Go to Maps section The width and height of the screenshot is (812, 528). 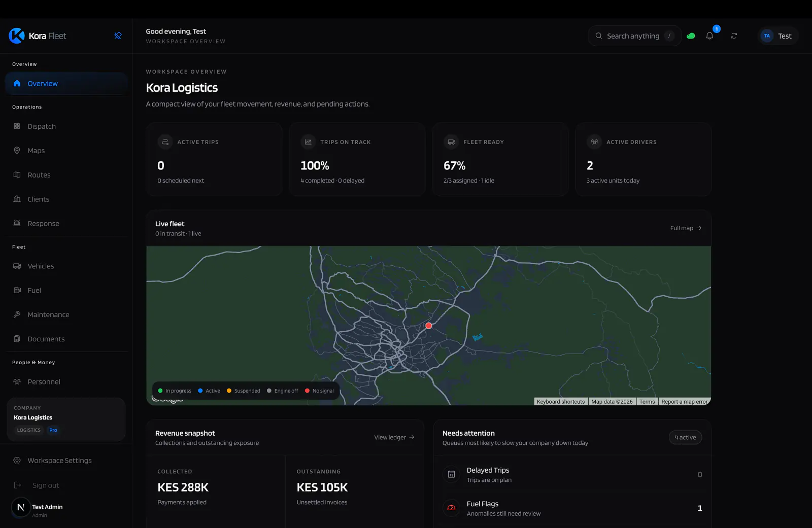(66, 151)
